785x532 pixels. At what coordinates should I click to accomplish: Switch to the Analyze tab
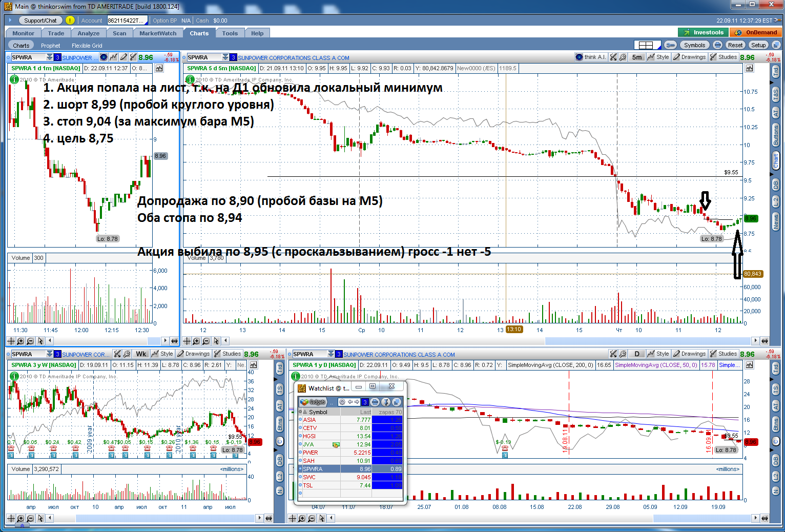[89, 33]
